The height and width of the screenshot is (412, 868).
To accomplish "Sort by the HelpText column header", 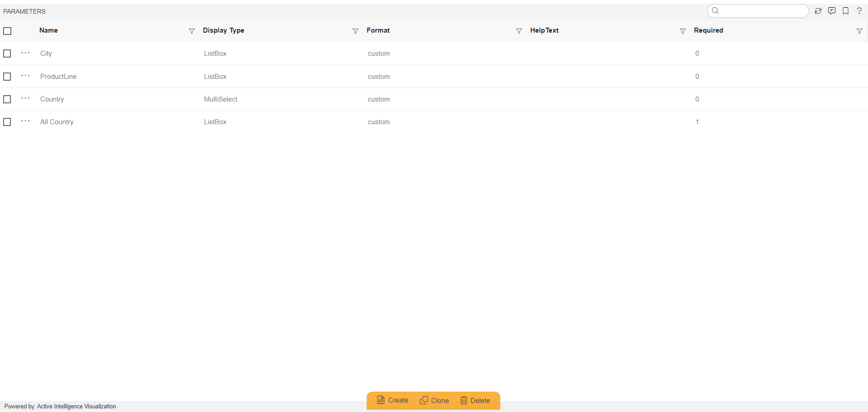I will click(x=545, y=30).
